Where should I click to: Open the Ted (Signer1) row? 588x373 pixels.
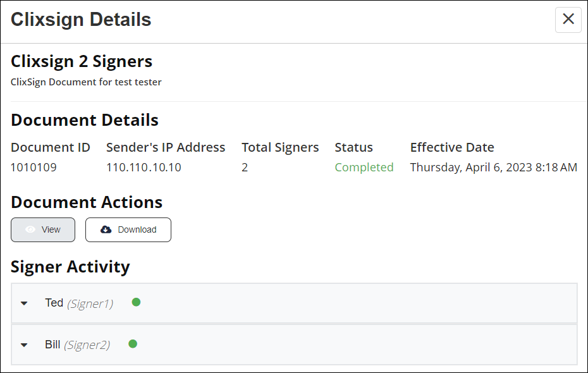point(294,303)
